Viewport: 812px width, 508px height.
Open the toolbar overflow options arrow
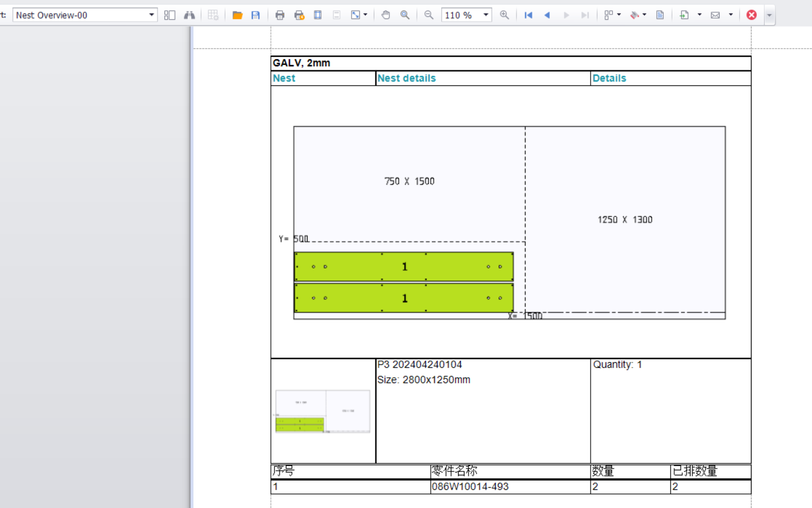[769, 15]
